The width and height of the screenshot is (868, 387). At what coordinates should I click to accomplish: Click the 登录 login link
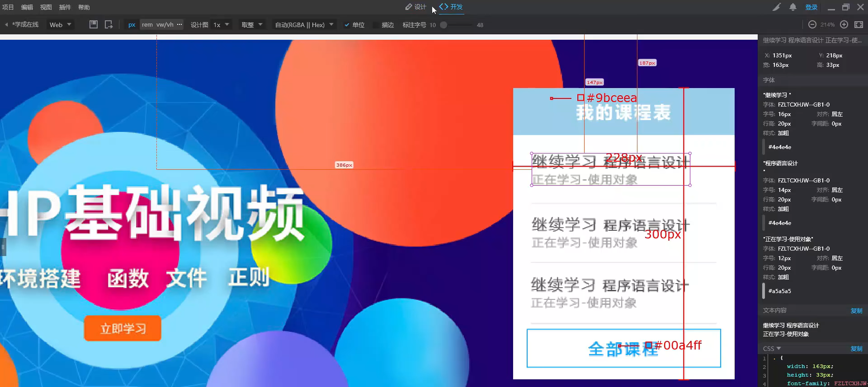[811, 7]
